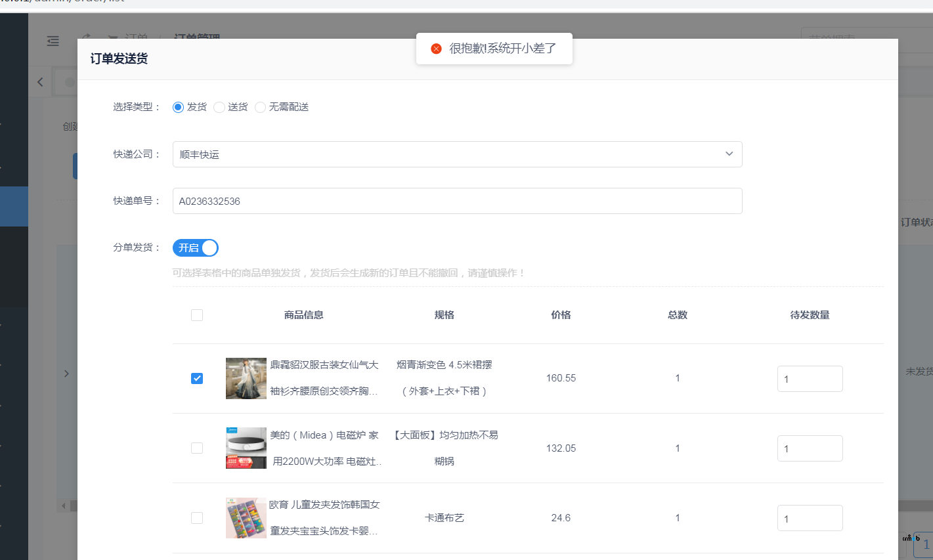Select the 送货 radio option

point(219,107)
